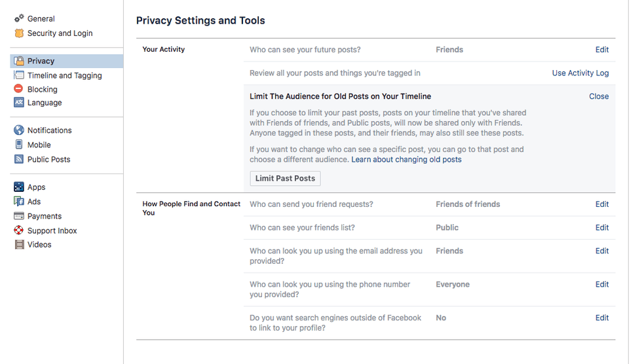Click the red Blocking icon
Image resolution: width=642 pixels, height=364 pixels.
point(19,89)
